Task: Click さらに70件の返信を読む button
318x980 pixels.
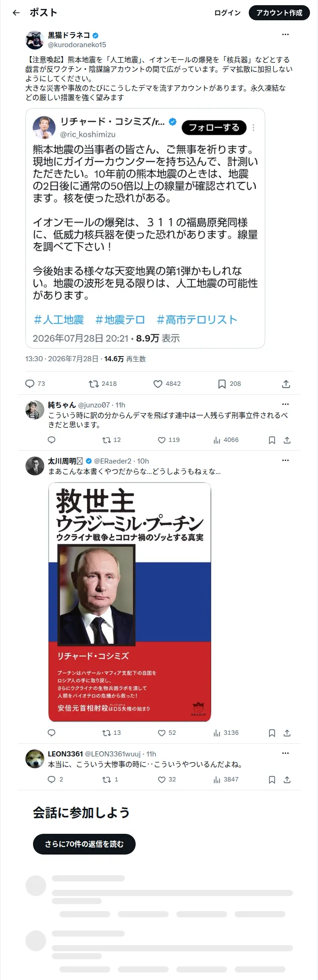Action: [84, 844]
